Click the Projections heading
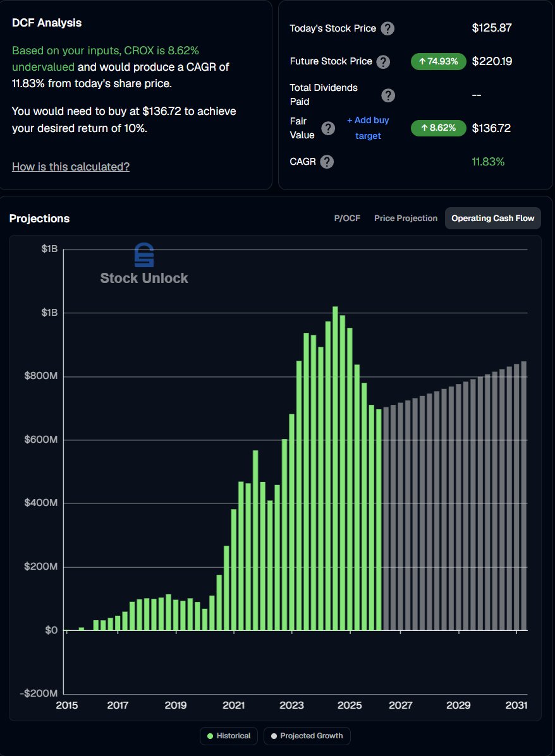This screenshot has height=756, width=555. coord(40,219)
